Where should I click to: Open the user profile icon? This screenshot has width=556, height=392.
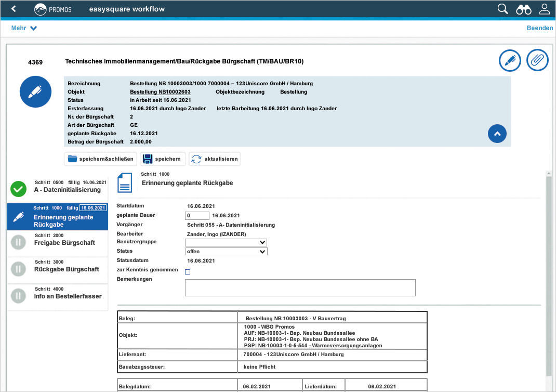[544, 9]
